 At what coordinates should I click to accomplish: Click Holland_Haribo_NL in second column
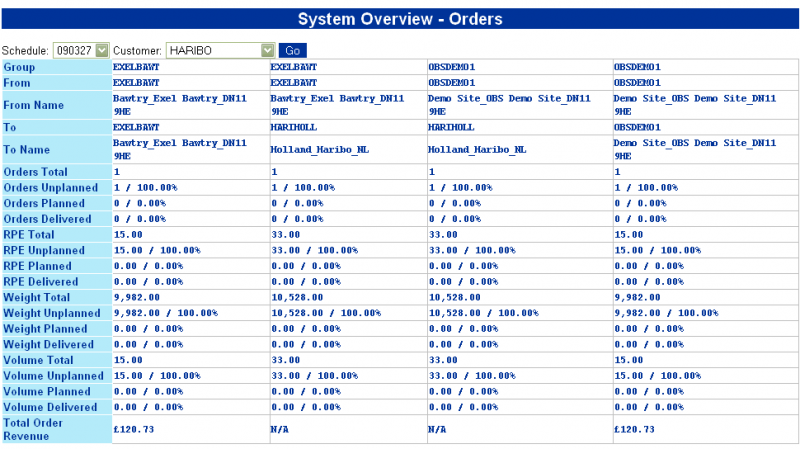[319, 149]
